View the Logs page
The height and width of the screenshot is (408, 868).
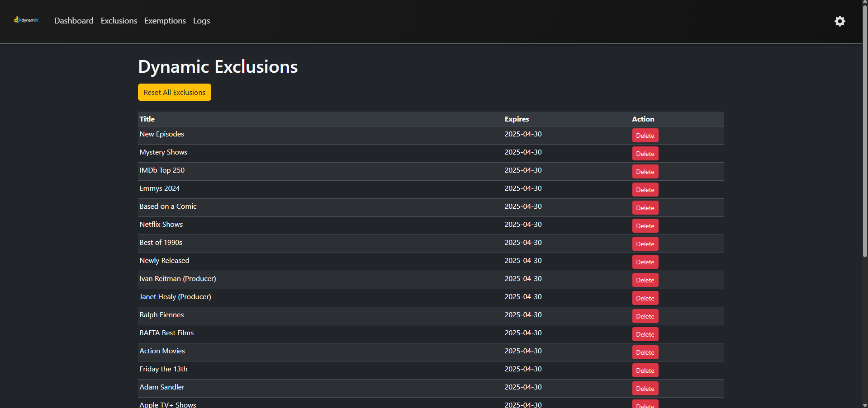tap(201, 21)
